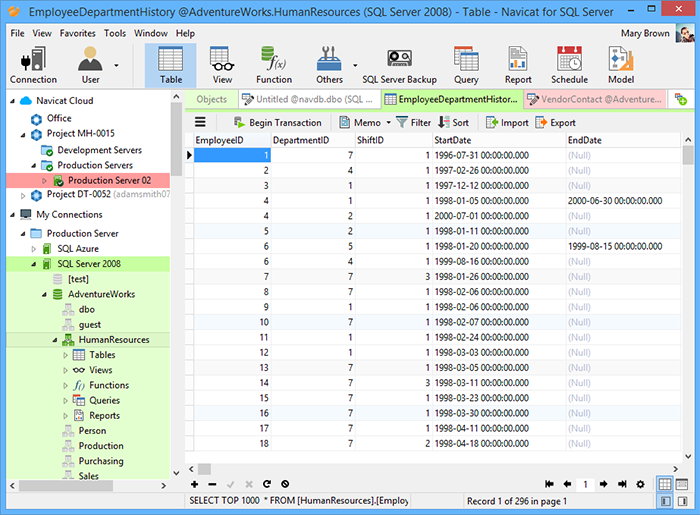Toggle the left navigation pane

pos(665,502)
